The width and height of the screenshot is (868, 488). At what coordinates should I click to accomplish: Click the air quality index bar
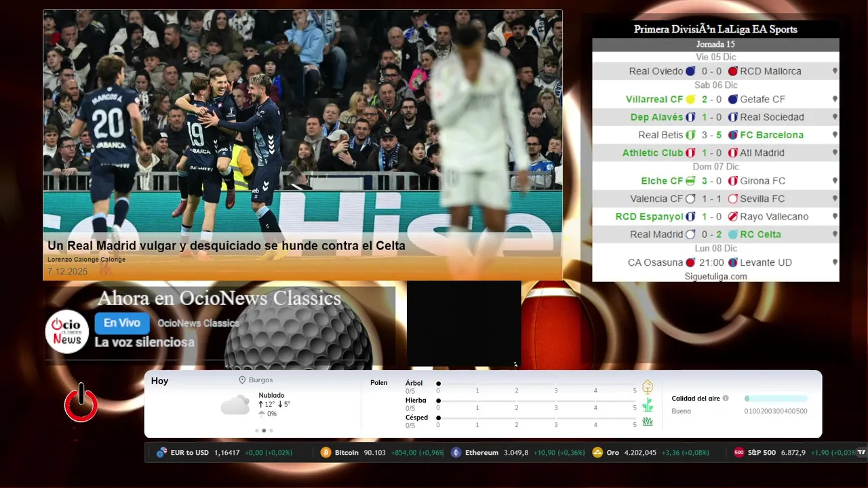pos(776,399)
